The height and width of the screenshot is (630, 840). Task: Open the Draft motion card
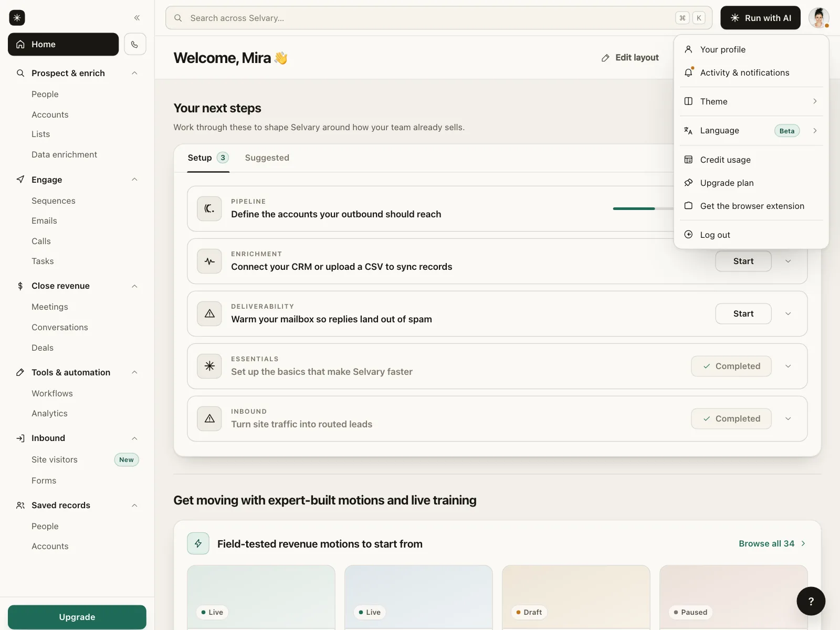click(576, 597)
